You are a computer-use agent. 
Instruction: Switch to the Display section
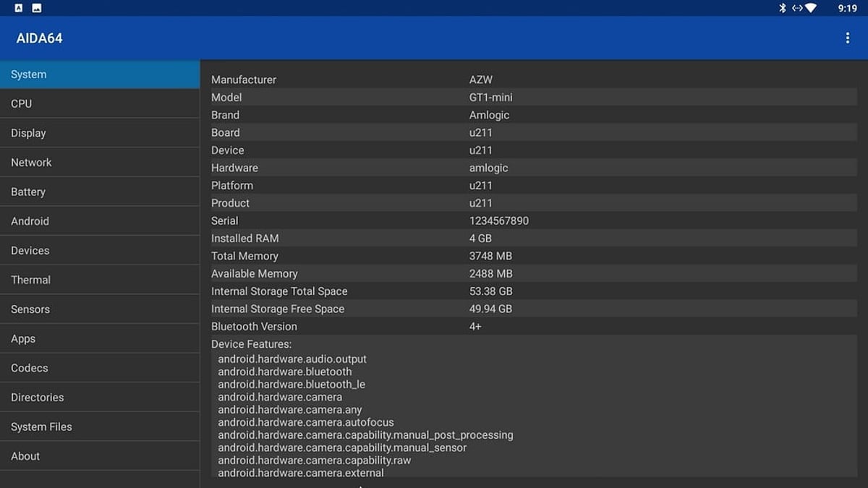100,133
